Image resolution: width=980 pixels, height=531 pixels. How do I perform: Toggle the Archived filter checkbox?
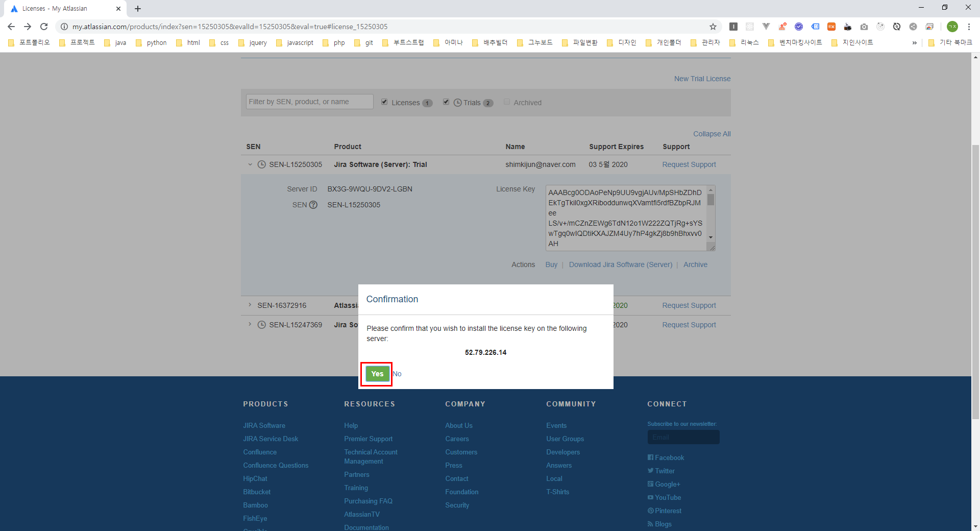coord(507,102)
